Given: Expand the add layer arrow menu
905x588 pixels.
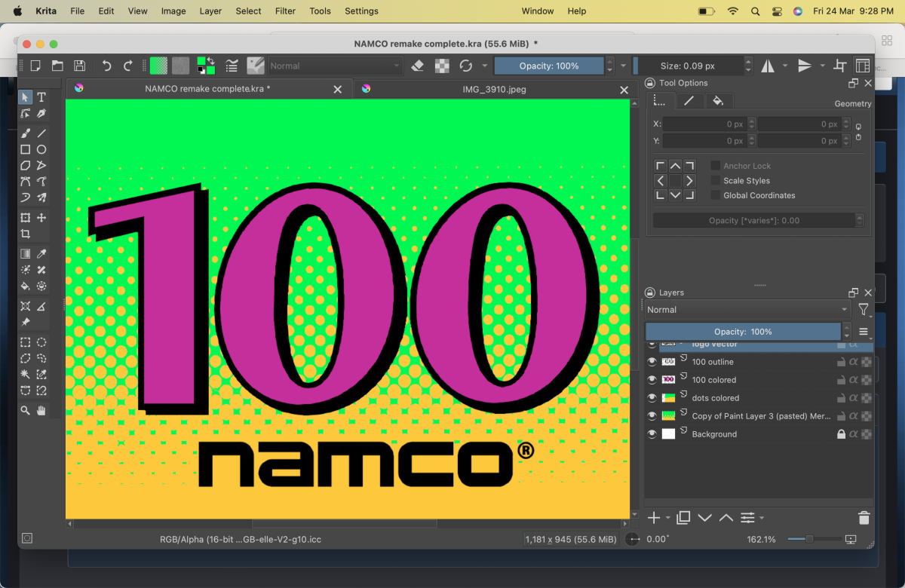Looking at the screenshot, I should pos(668,518).
